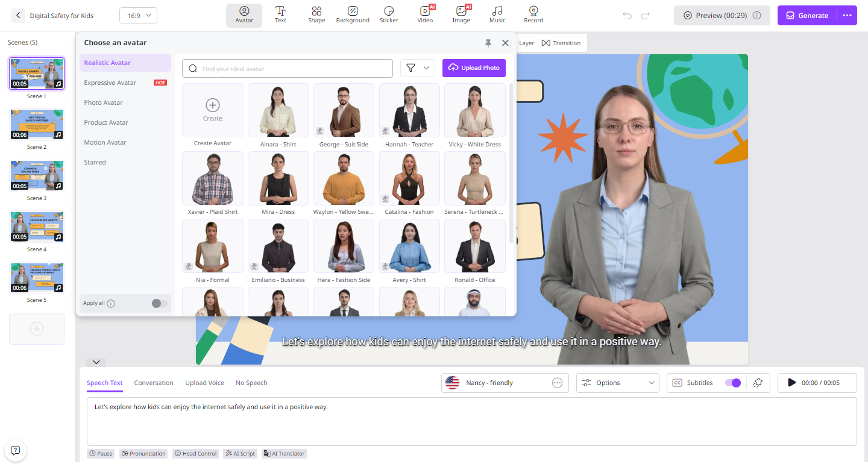Screen dimensions: 868x464
Task: Open the Sticker tool
Action: [389, 15]
